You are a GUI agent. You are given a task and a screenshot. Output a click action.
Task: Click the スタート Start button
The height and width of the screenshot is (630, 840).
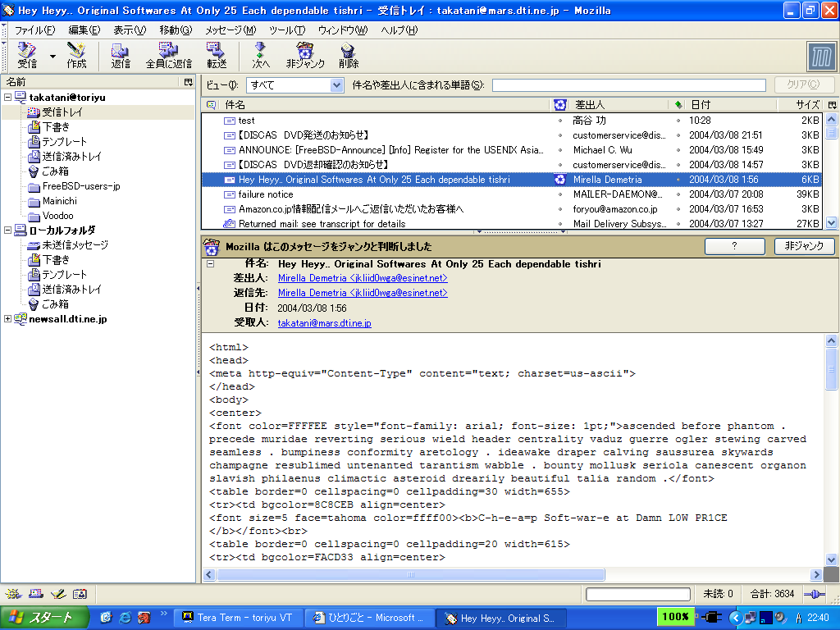coord(44,618)
